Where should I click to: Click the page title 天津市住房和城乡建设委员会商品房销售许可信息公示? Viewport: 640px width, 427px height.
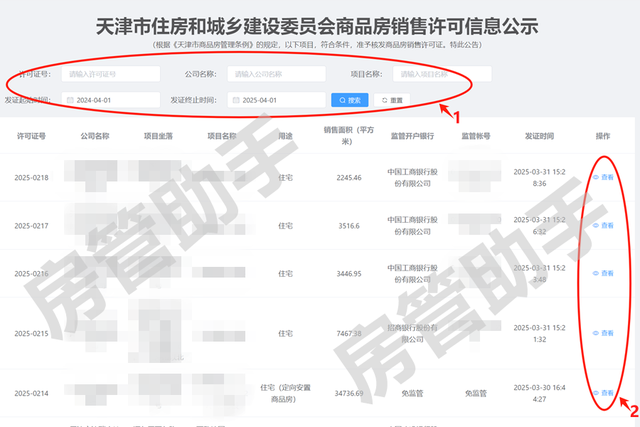click(317, 26)
